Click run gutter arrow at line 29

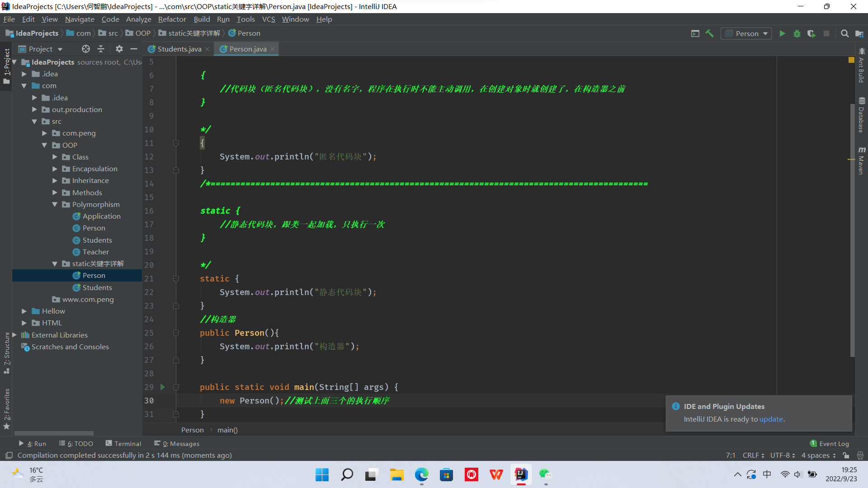point(163,387)
